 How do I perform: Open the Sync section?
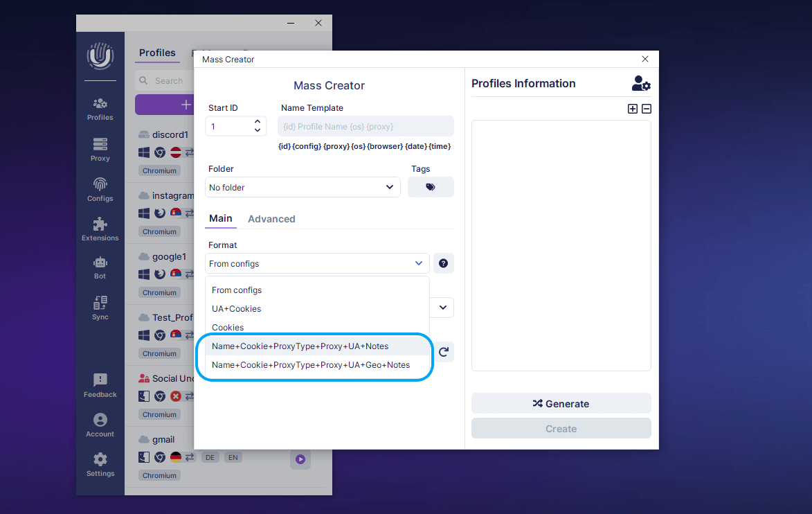point(100,308)
